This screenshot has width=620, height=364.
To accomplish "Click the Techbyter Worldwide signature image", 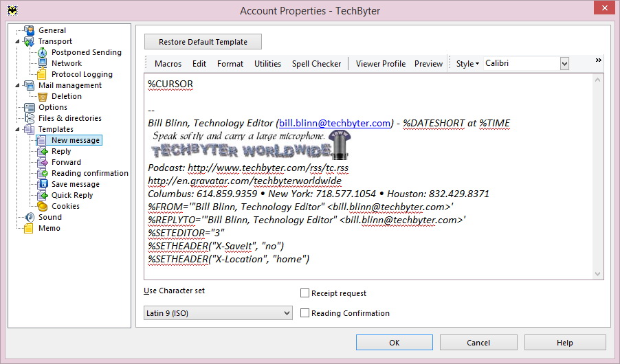I will pyautogui.click(x=250, y=145).
